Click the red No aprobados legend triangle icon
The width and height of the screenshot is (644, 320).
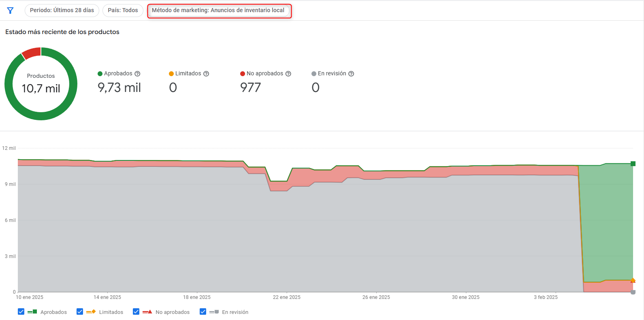pos(147,312)
